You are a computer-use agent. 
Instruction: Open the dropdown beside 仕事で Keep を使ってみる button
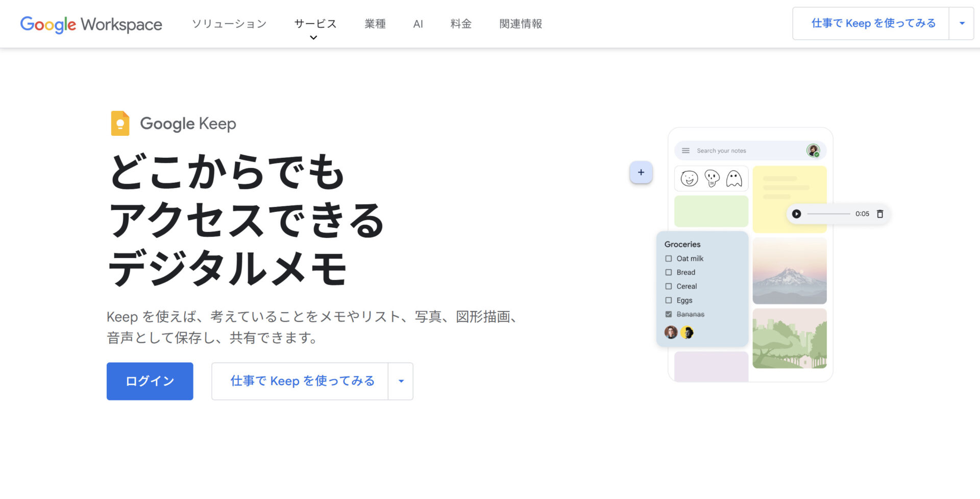pos(401,381)
